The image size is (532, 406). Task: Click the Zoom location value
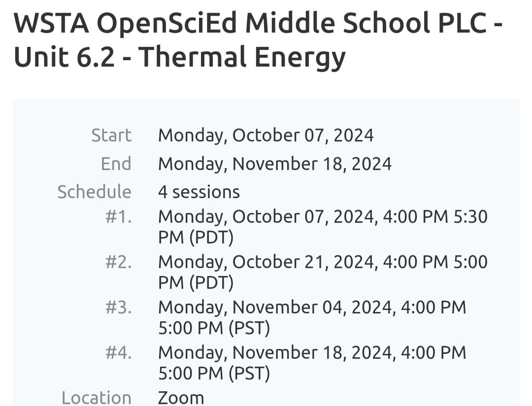coord(181,398)
